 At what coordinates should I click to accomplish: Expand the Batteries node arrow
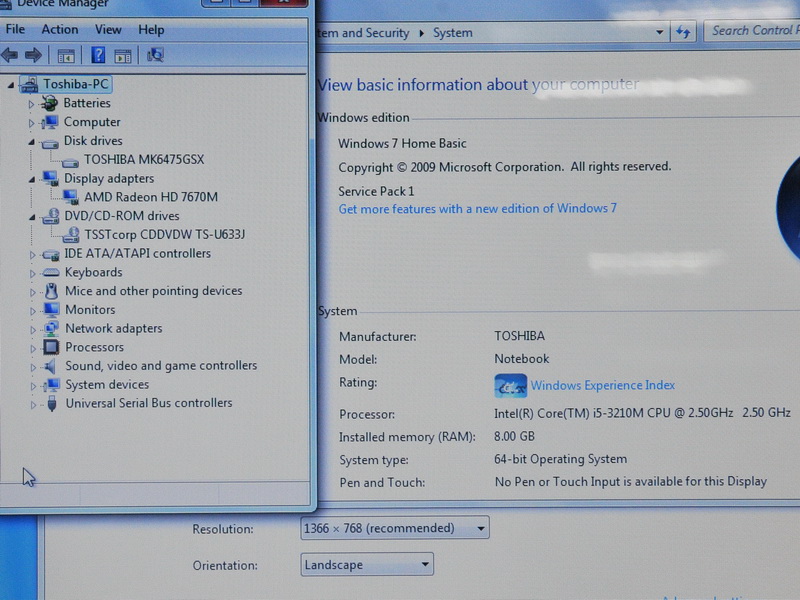(x=31, y=104)
